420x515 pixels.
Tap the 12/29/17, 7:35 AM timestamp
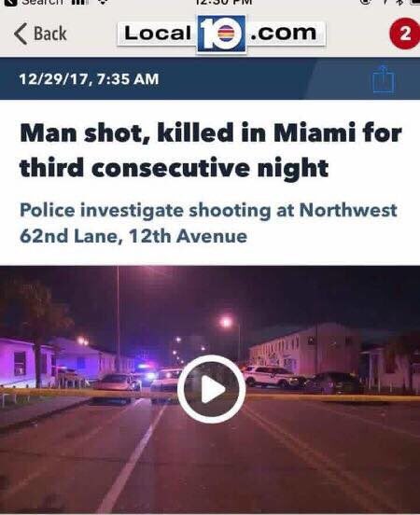pyautogui.click(x=89, y=78)
